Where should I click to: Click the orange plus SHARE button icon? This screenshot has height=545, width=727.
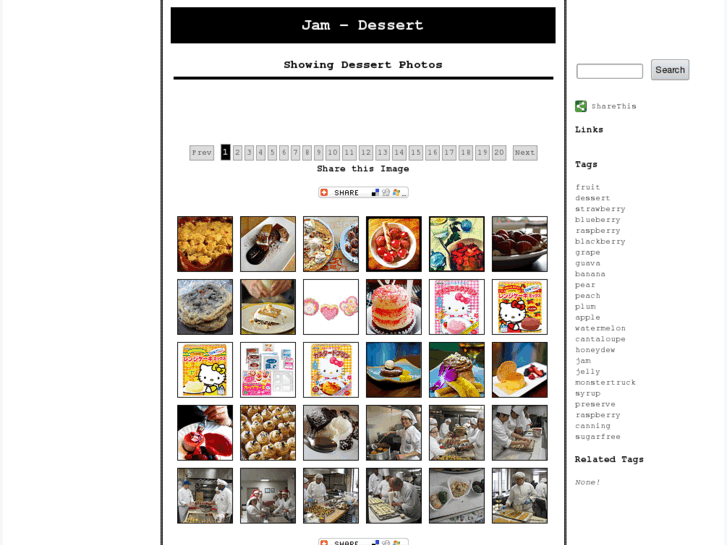click(x=324, y=192)
